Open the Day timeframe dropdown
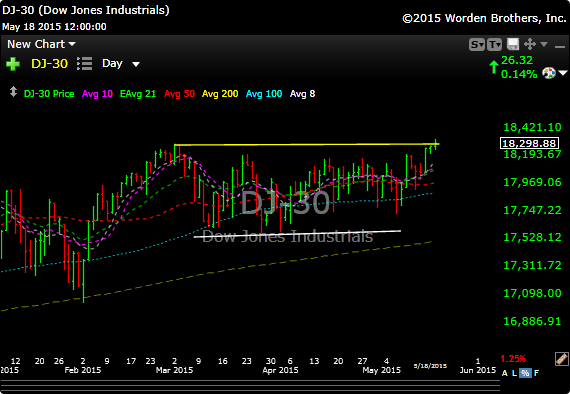570x394 pixels. [x=121, y=64]
